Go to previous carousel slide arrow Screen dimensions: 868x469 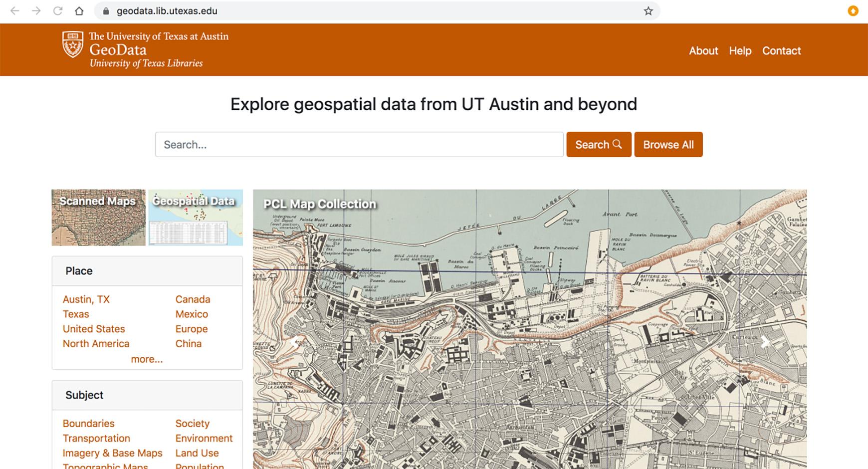[295, 342]
